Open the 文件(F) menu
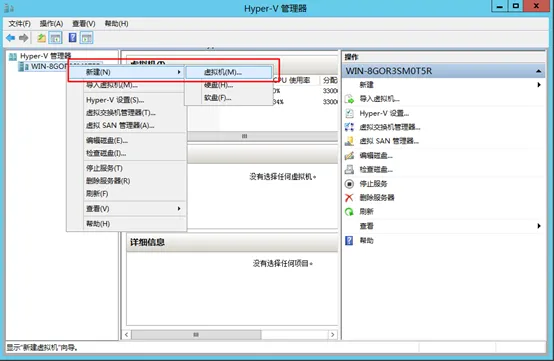The height and width of the screenshot is (361, 554). 19,24
